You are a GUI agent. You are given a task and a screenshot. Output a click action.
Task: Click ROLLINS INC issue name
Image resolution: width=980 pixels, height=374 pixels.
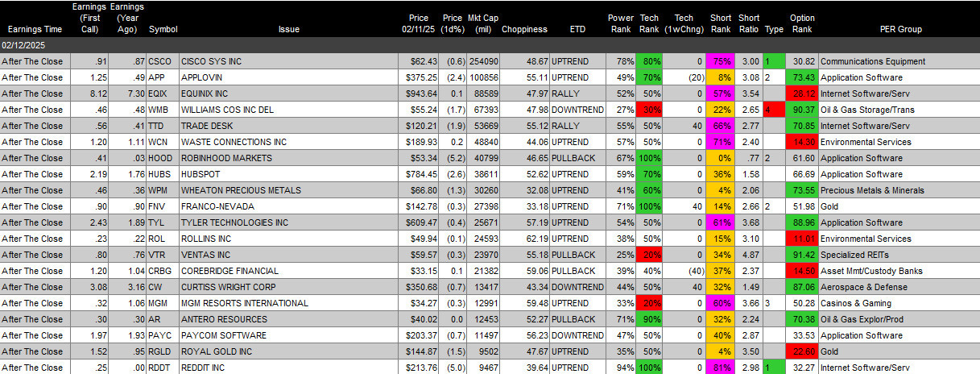click(206, 239)
